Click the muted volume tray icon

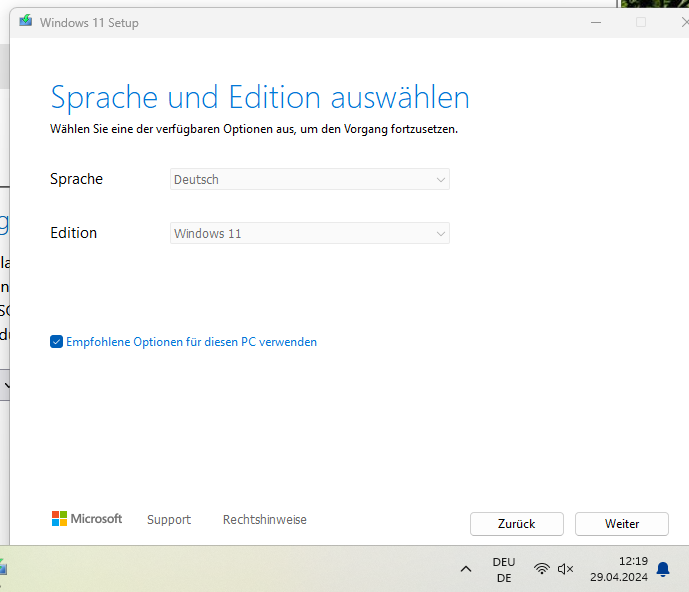(566, 569)
